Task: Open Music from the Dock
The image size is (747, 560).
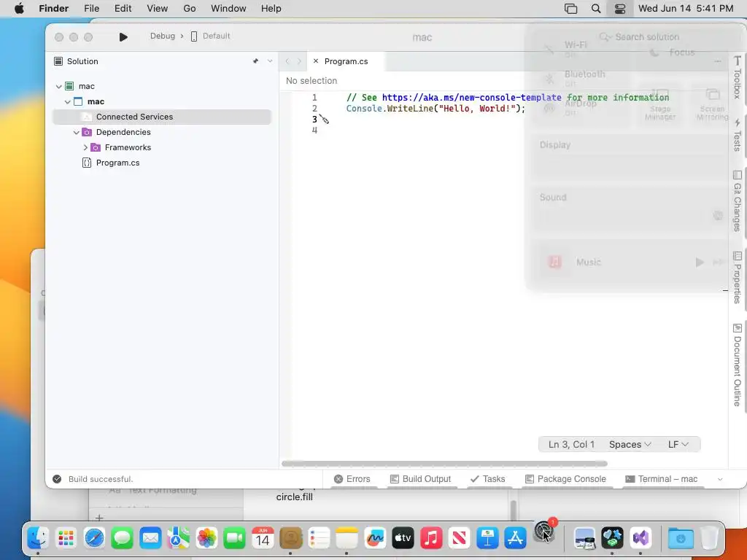Action: (x=431, y=539)
